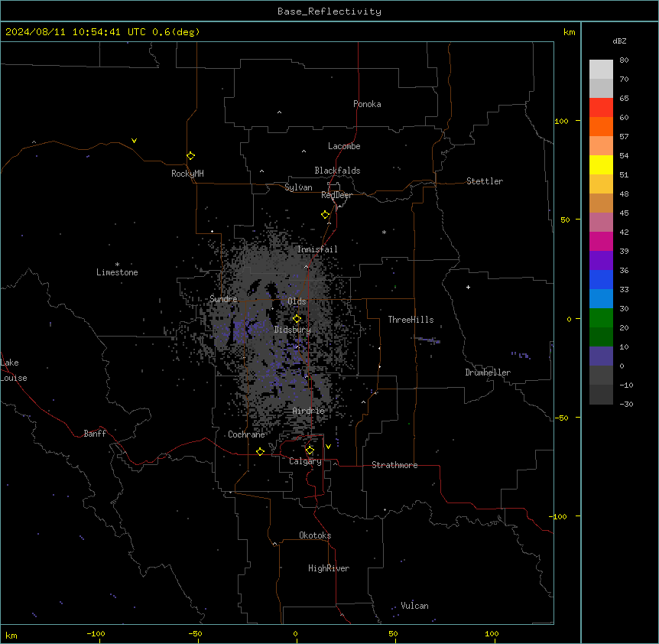Select the Olds label
Image resolution: width=659 pixels, height=644 pixels.
click(x=297, y=301)
